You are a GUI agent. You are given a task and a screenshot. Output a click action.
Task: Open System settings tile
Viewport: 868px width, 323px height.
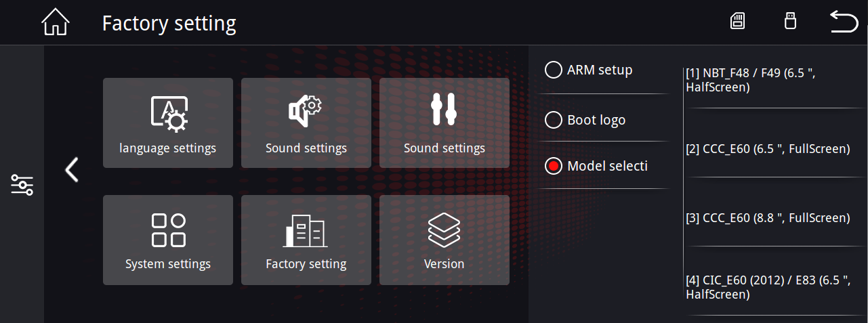click(168, 240)
